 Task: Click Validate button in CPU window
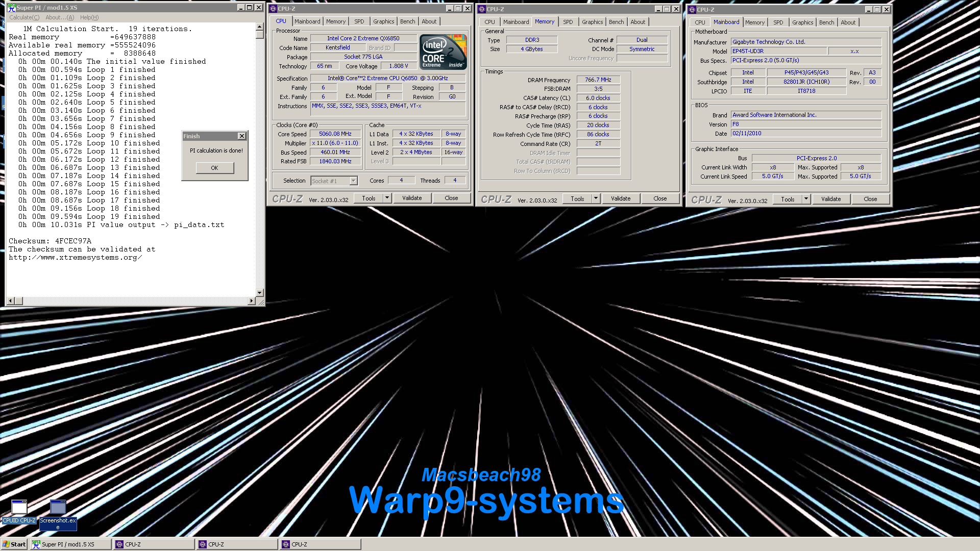click(x=412, y=198)
